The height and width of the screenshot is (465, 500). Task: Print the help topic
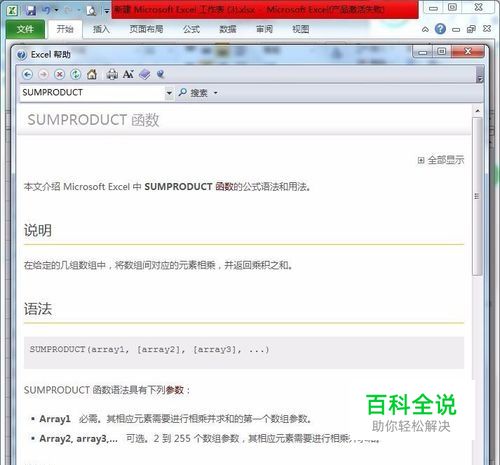click(112, 74)
